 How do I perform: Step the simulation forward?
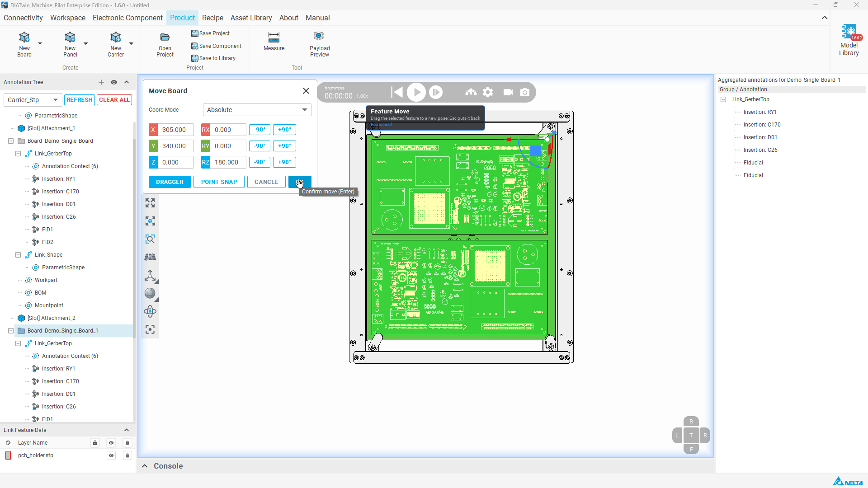click(x=436, y=92)
